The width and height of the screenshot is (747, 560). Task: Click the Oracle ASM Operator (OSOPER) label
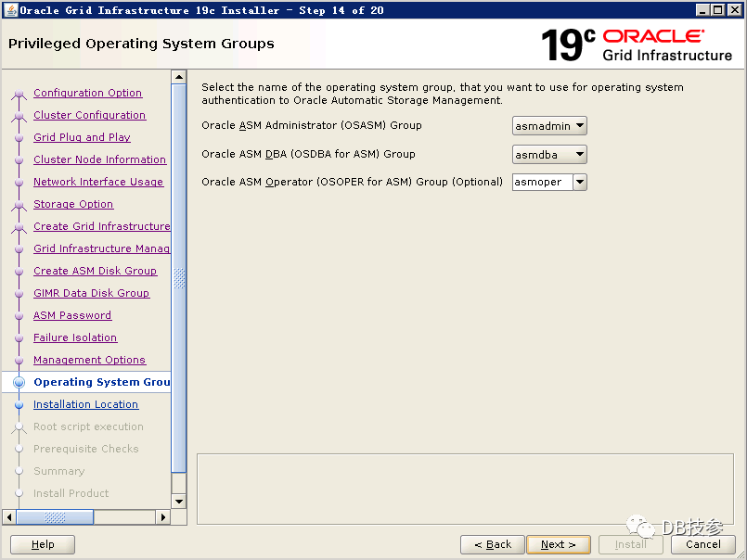pyautogui.click(x=352, y=182)
